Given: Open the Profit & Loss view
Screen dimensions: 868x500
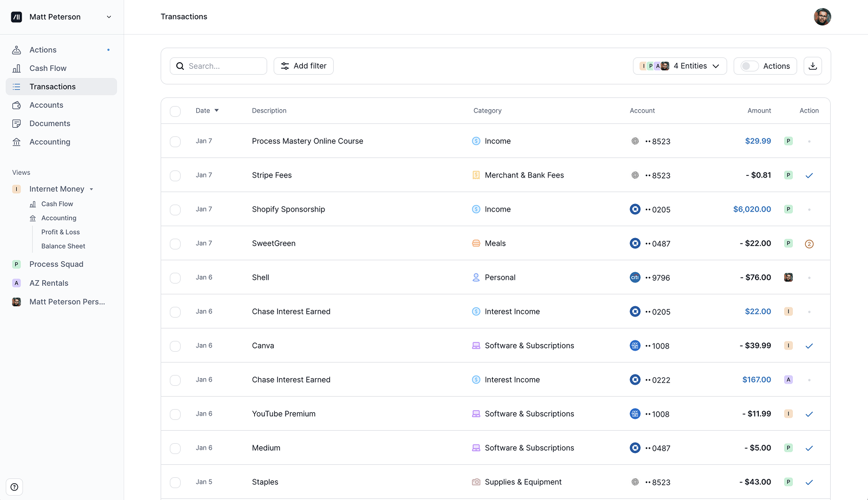Looking at the screenshot, I should coord(60,232).
